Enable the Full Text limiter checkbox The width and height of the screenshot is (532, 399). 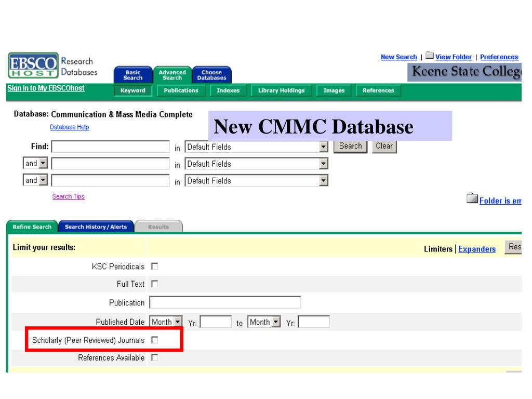155,284
